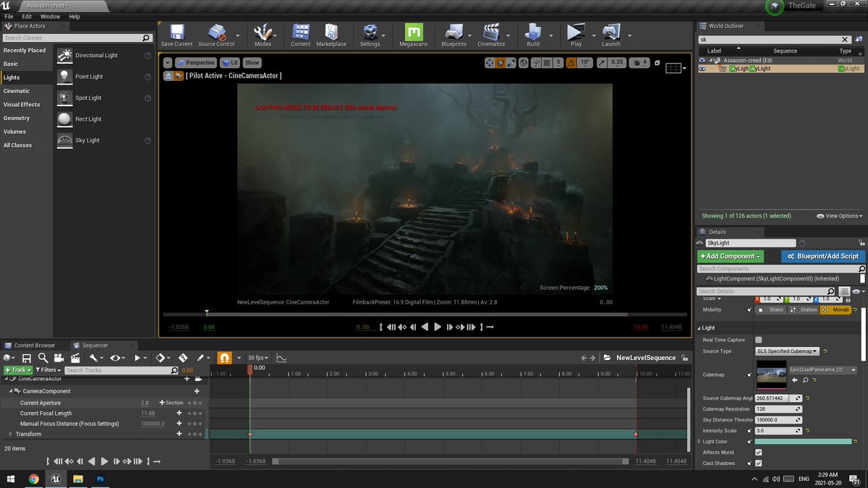Open the Help menu
Viewport: 868px width, 488px height.
(x=75, y=16)
